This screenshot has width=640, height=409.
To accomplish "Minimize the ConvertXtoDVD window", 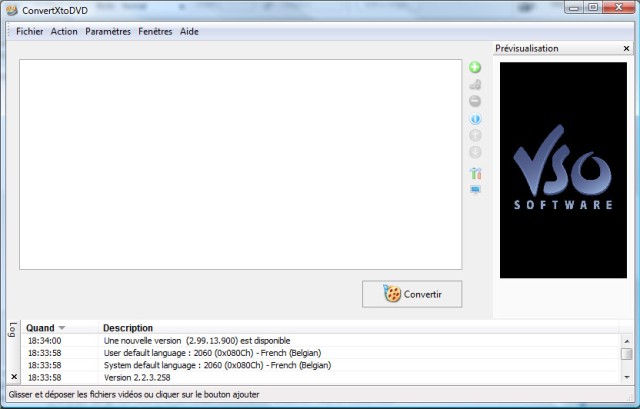I will coord(574,7).
